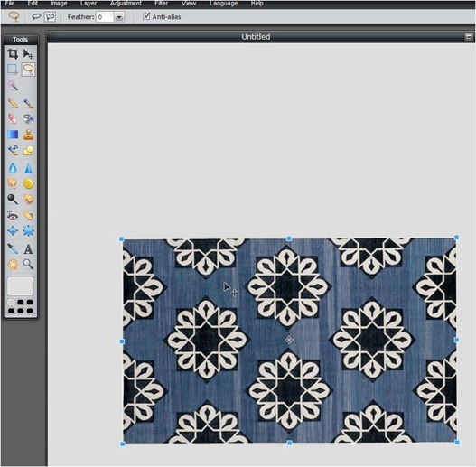
Task: Select the Blur water-drop tool
Action: click(13, 168)
